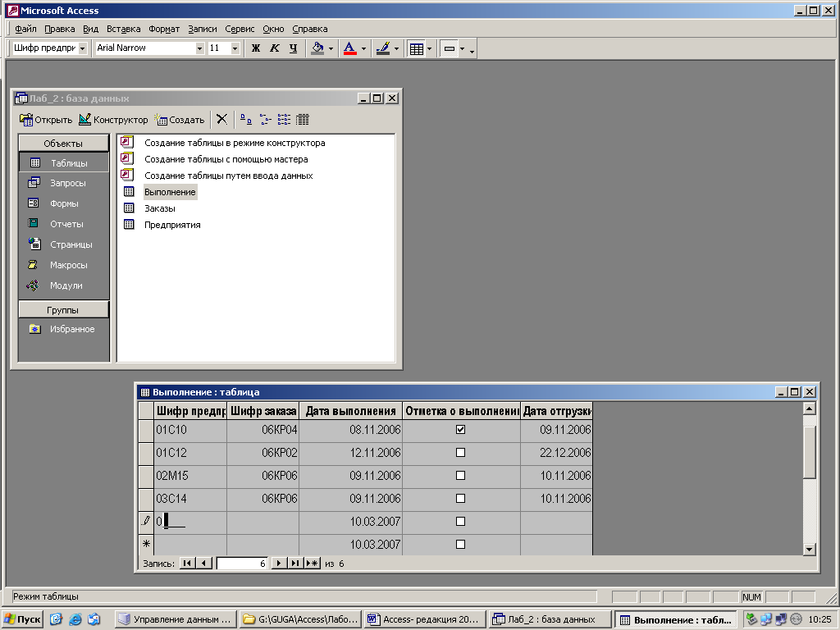Open line color dropdown arrow
Image resolution: width=840 pixels, height=630 pixels.
tap(396, 48)
